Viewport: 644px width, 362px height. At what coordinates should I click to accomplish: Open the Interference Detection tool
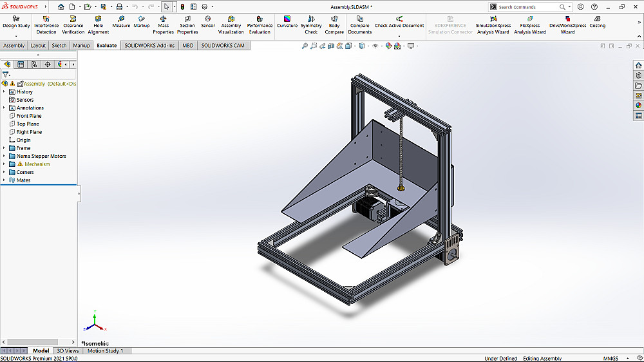[x=46, y=25]
